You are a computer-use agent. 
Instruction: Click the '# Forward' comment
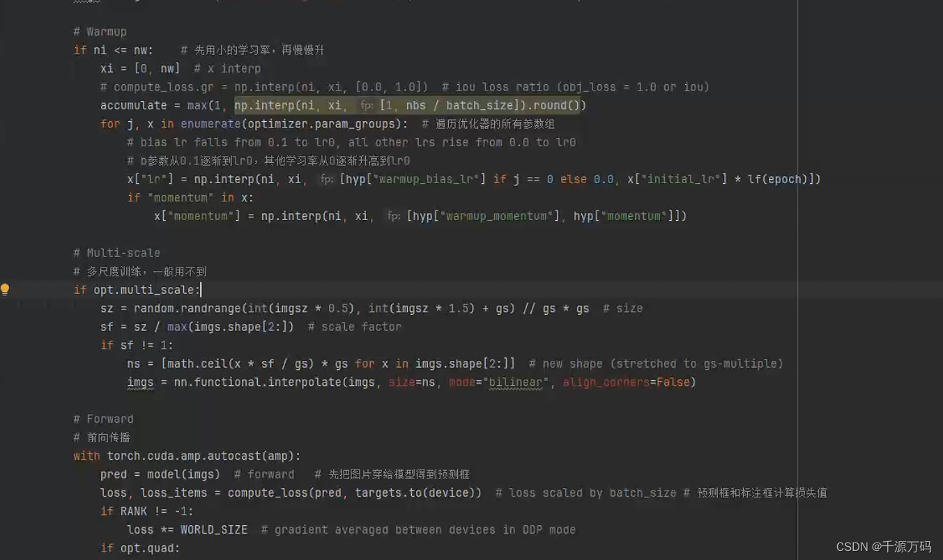pyautogui.click(x=104, y=419)
